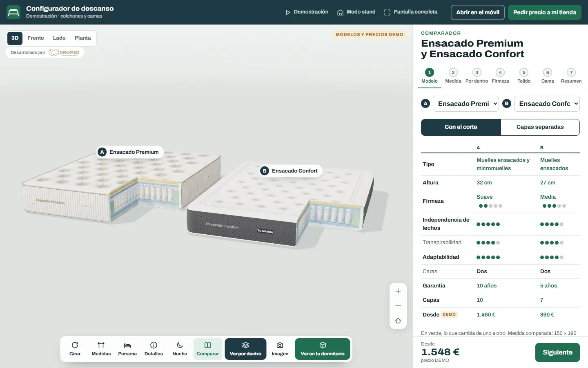This screenshot has width=588, height=368.
Task: Switch viewport to Lado view
Action: click(59, 38)
